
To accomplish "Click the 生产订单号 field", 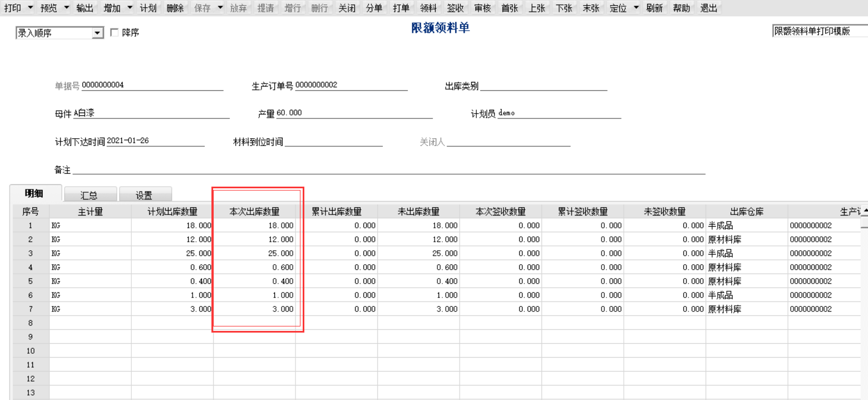I will [352, 85].
